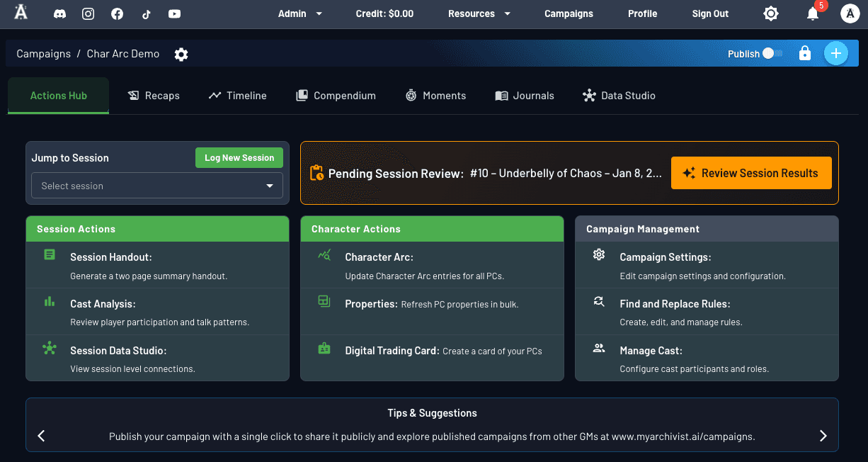Open the YouTube channel icon
This screenshot has height=462, width=868.
click(174, 13)
